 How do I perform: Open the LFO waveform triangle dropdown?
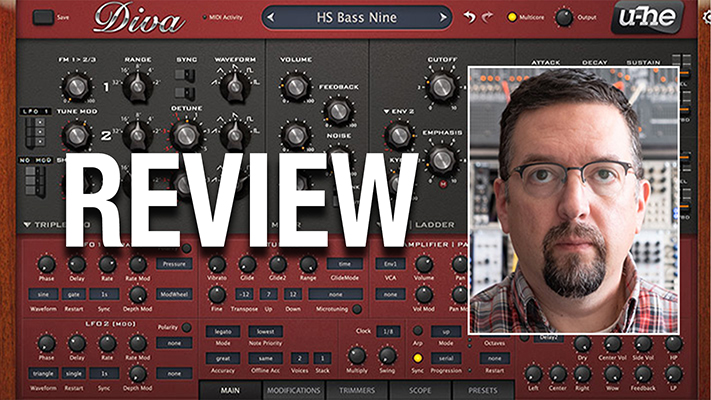click(45, 372)
